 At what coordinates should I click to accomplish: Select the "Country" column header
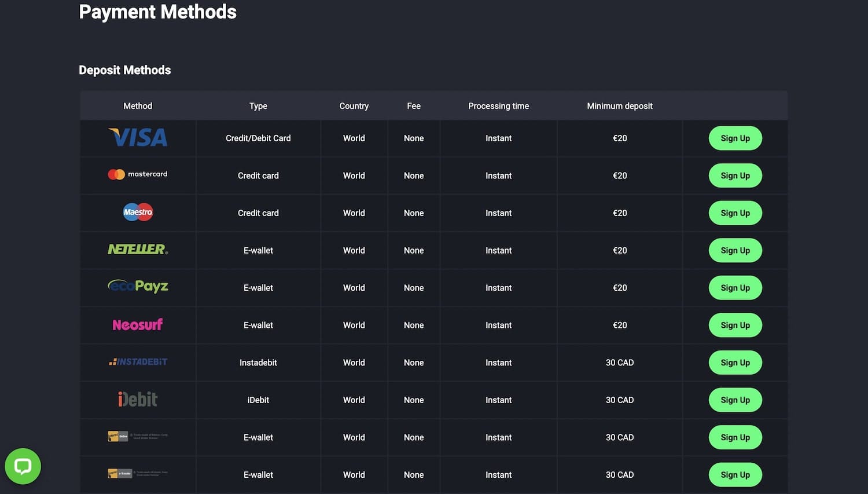[354, 106]
